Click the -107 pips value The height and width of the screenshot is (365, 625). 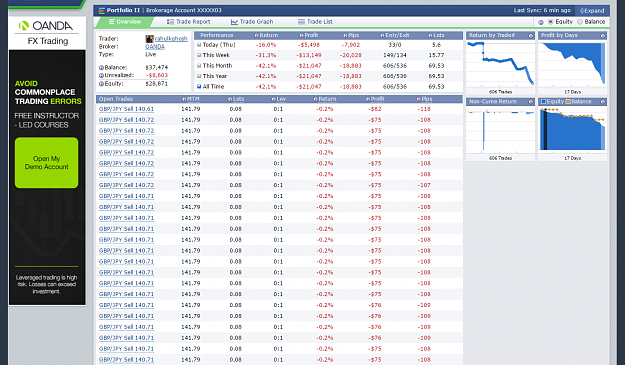[x=424, y=185]
